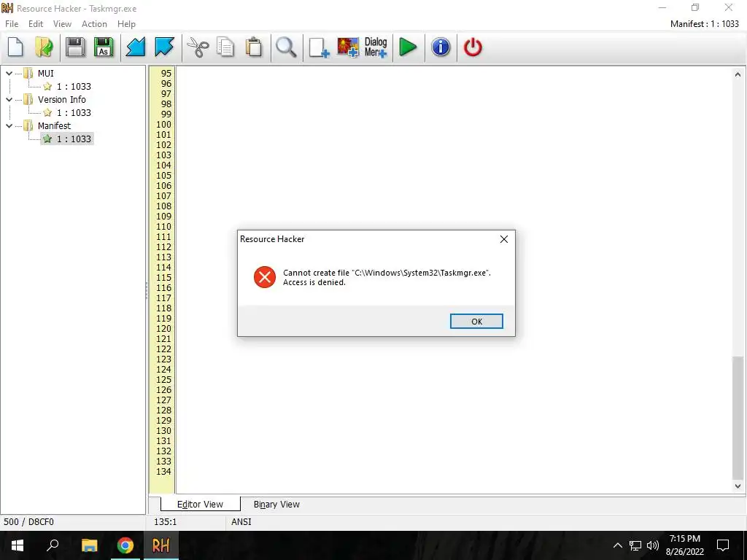Open the Help menu
Viewport: 747px width, 560px height.
pyautogui.click(x=126, y=24)
